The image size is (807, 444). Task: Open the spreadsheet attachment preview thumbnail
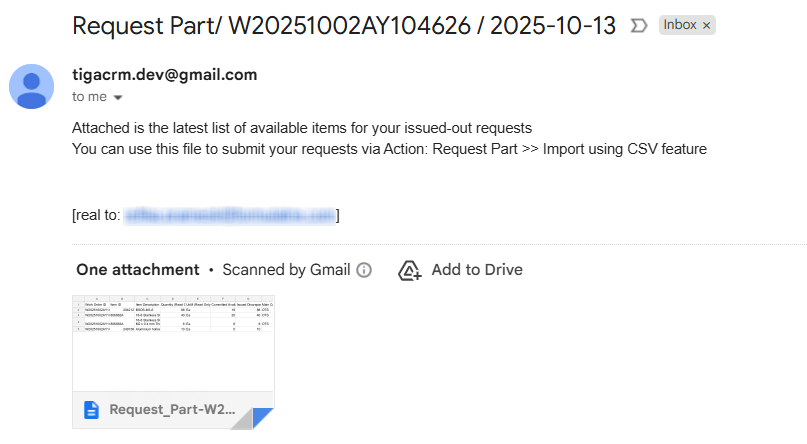pyautogui.click(x=172, y=340)
